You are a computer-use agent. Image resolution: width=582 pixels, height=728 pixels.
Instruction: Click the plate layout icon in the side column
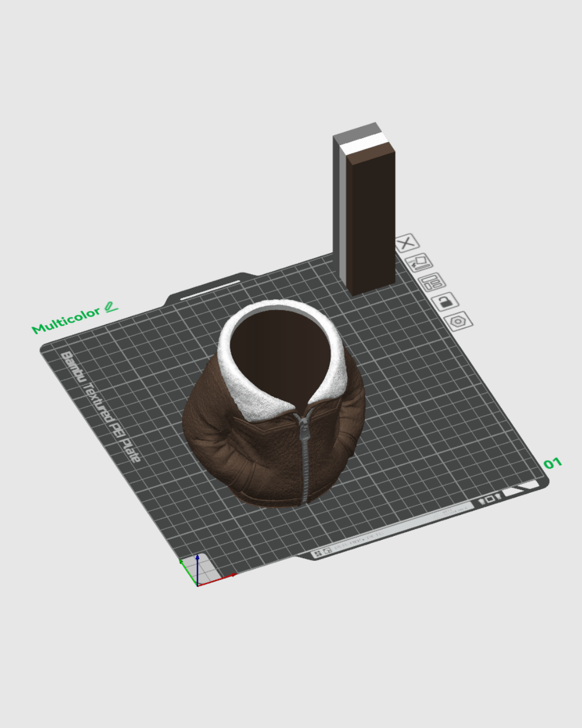point(433,282)
